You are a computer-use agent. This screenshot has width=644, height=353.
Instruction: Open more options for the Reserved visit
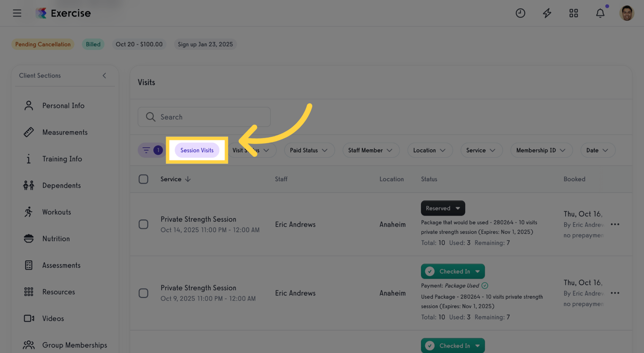point(615,225)
